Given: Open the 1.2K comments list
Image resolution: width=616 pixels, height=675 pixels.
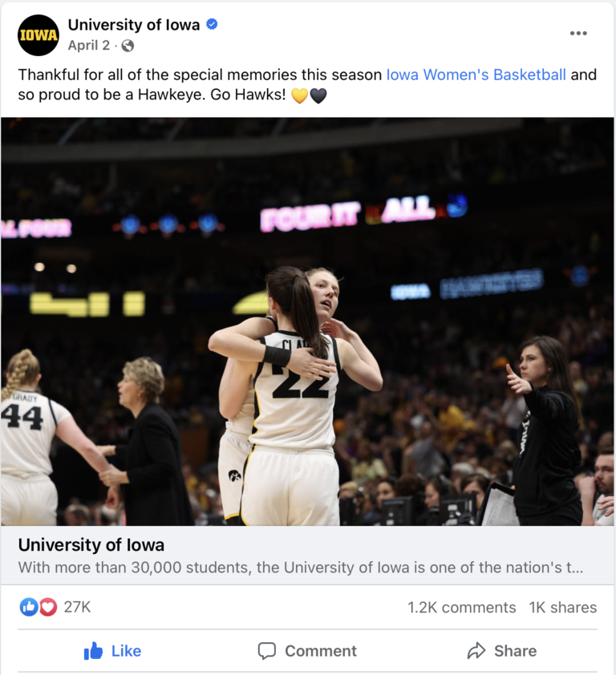Looking at the screenshot, I should pos(461,608).
